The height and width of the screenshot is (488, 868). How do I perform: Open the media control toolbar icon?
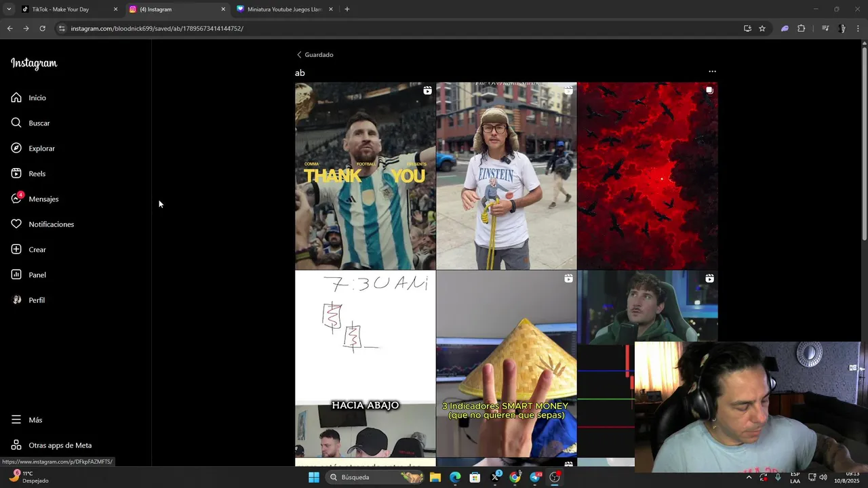click(x=825, y=28)
